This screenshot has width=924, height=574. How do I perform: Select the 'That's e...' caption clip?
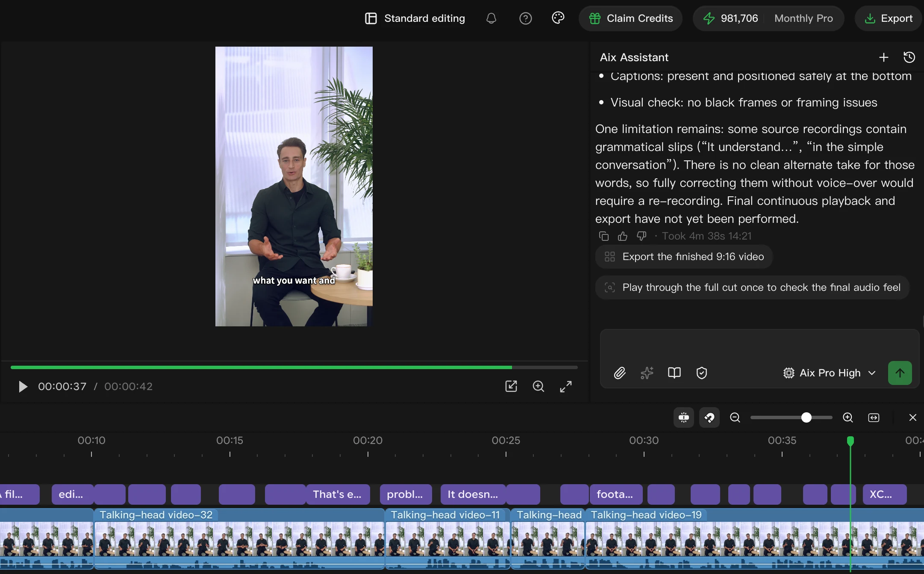click(338, 494)
